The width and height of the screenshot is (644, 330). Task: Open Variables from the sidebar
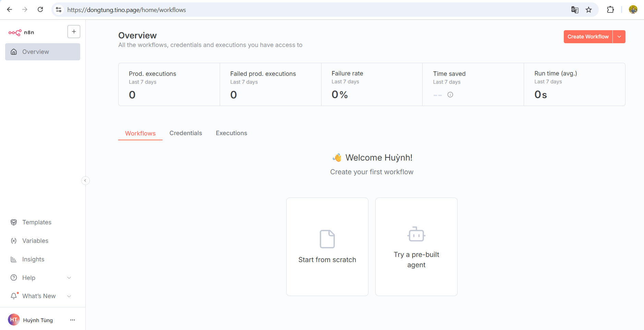click(35, 241)
